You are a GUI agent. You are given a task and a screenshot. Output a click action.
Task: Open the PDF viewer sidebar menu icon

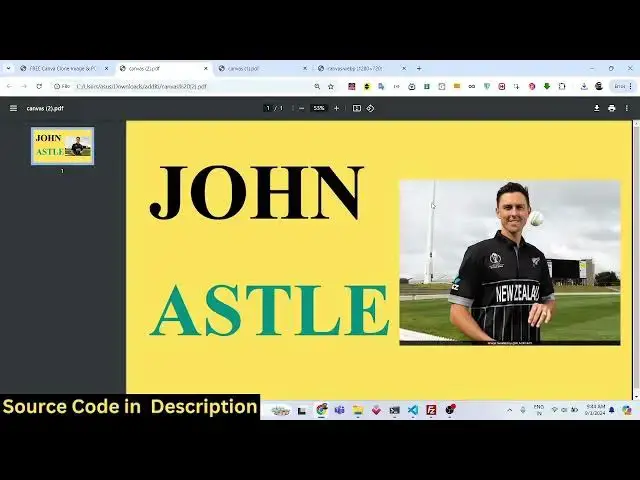pyautogui.click(x=13, y=108)
